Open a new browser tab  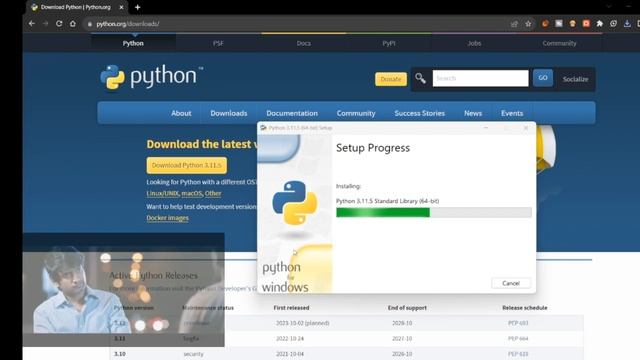pyautogui.click(x=138, y=7)
